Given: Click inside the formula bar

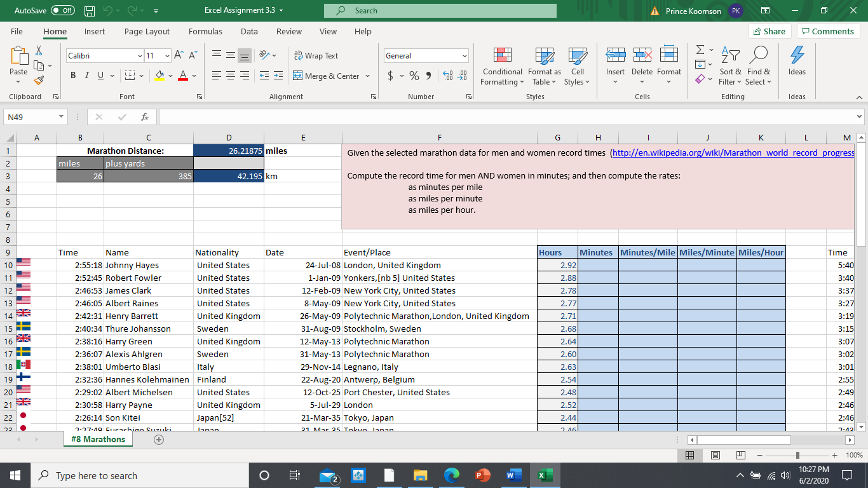Looking at the screenshot, I should 445,116.
